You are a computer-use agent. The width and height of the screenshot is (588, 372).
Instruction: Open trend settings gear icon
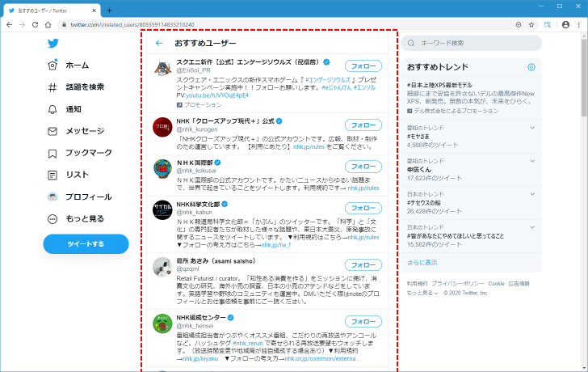(x=531, y=67)
